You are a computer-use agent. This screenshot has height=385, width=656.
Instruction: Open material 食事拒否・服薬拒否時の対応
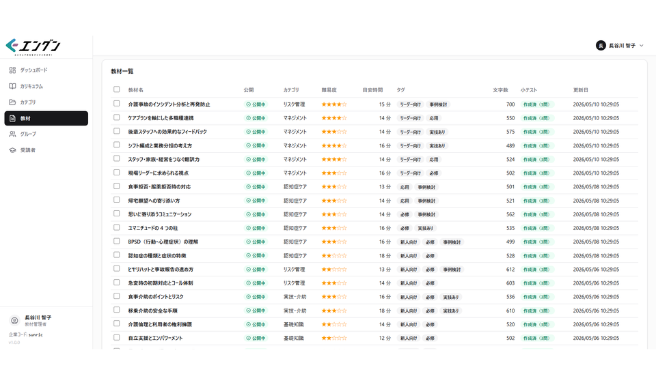(159, 187)
